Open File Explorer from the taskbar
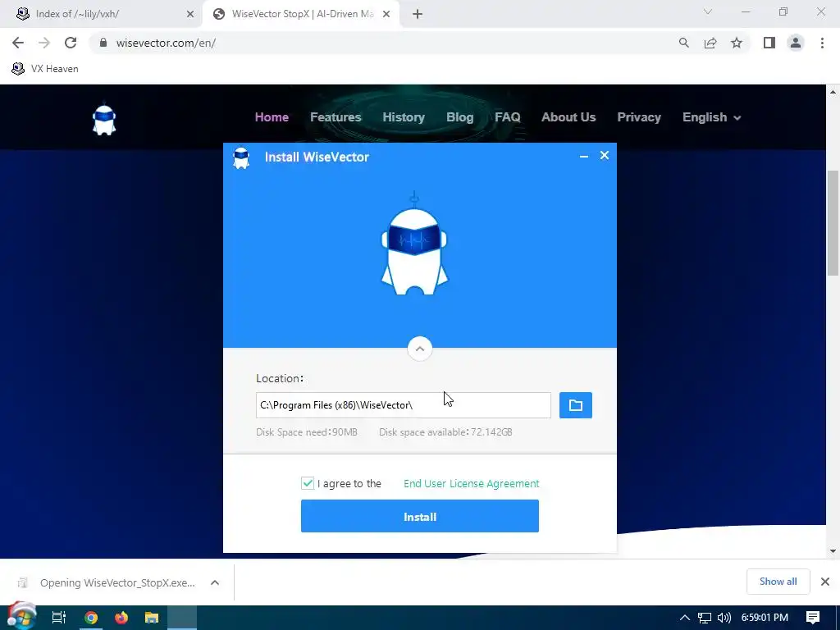 pos(152,618)
